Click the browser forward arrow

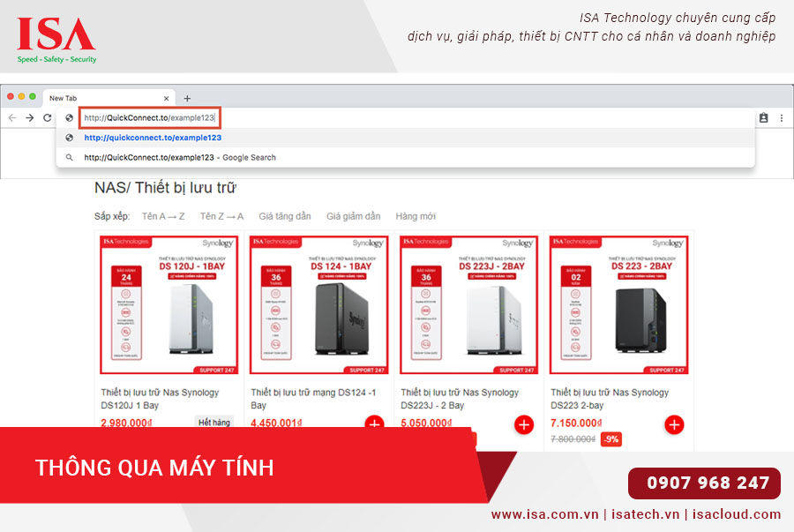[x=30, y=118]
